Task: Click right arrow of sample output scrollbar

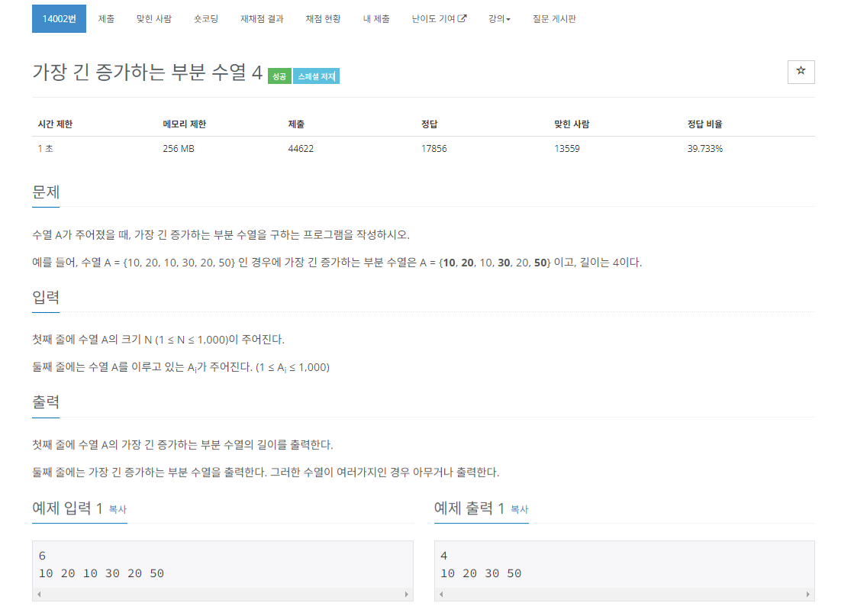Action: [808, 594]
